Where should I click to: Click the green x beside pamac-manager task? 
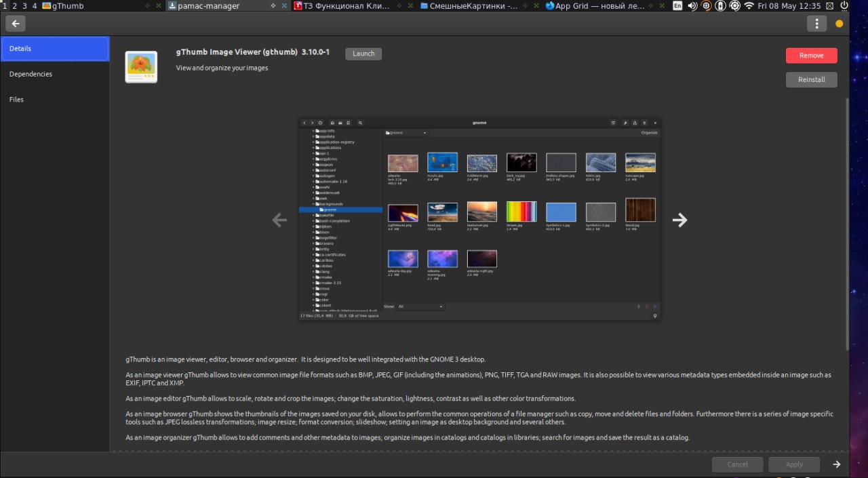284,5
